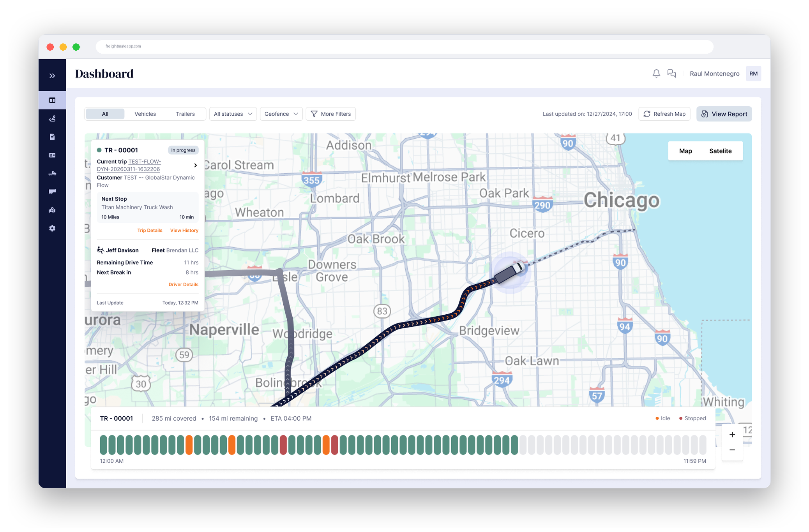Click the I-355 highway shield on the map
Image resolution: width=809 pixels, height=532 pixels.
tap(311, 180)
